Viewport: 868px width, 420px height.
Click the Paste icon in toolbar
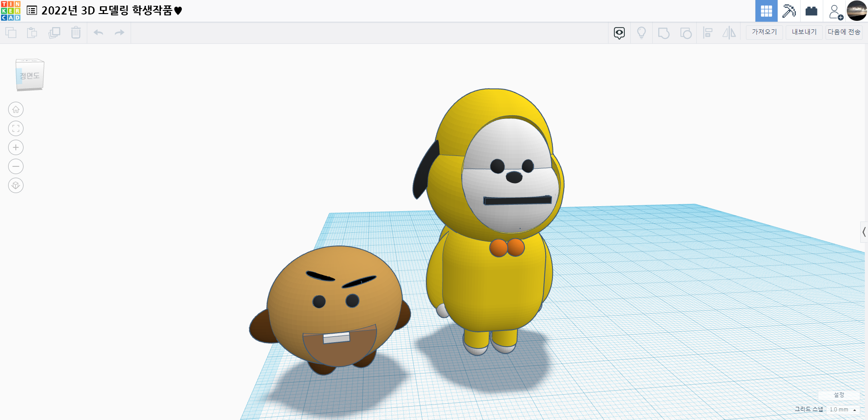click(32, 33)
